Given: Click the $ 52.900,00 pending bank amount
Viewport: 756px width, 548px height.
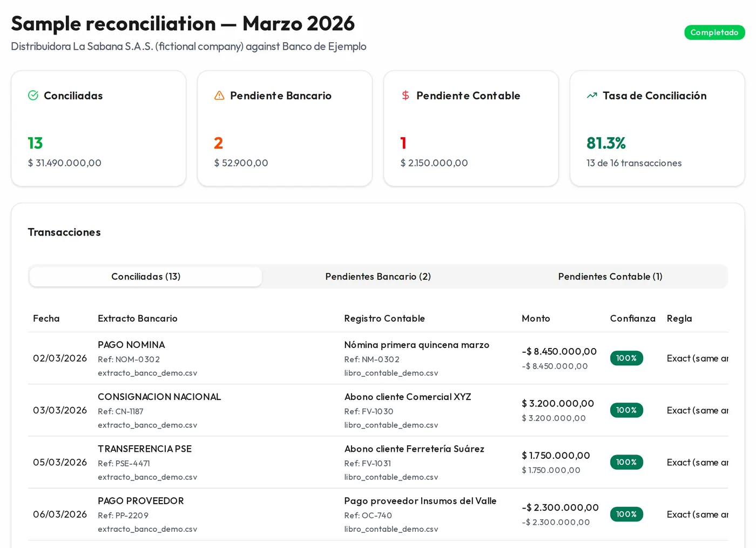Looking at the screenshot, I should (241, 163).
